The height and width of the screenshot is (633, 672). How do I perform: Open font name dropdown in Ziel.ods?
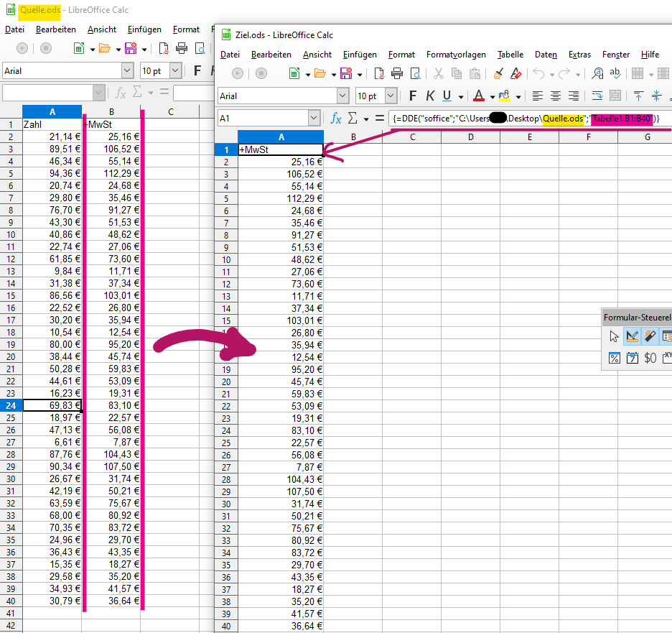pos(342,96)
